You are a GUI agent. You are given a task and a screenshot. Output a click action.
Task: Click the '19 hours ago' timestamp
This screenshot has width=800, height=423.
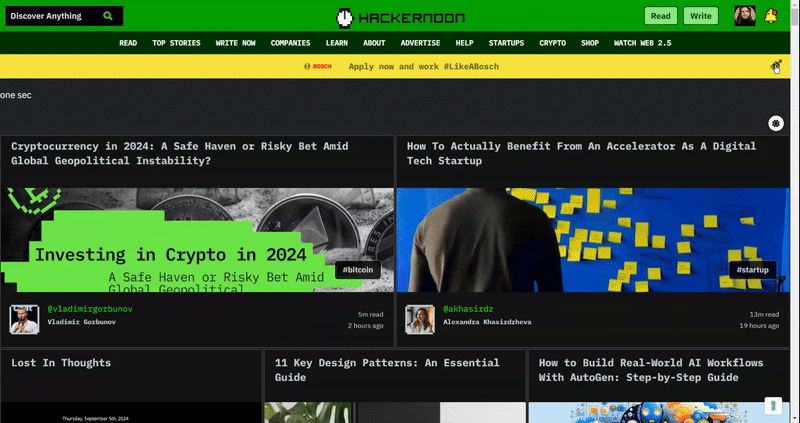[759, 326]
